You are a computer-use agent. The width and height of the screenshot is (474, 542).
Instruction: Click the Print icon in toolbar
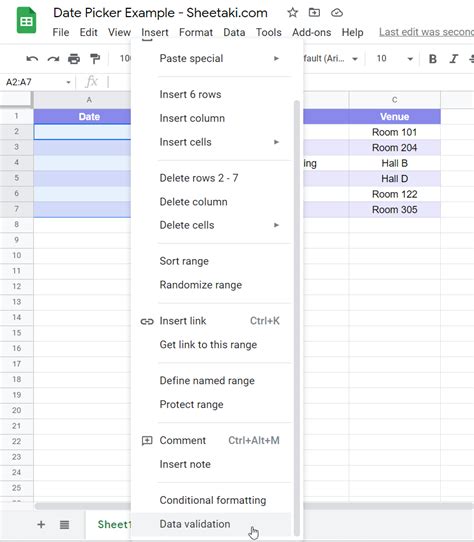74,59
